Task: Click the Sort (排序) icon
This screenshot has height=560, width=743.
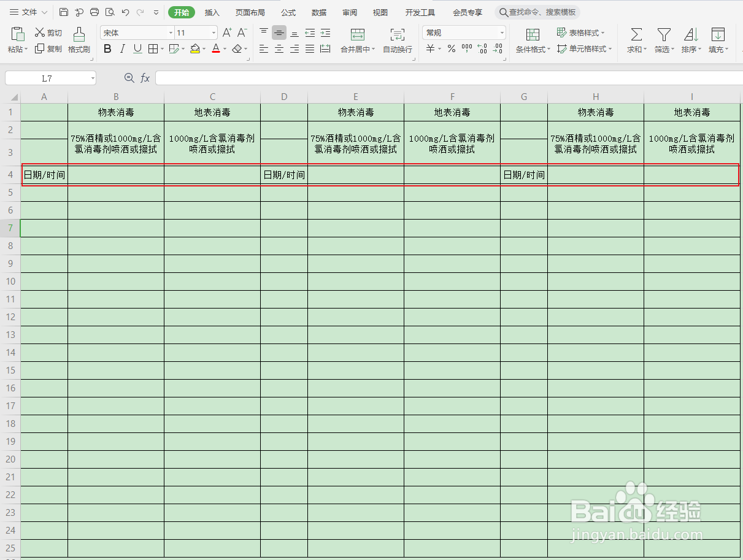Action: [x=691, y=40]
